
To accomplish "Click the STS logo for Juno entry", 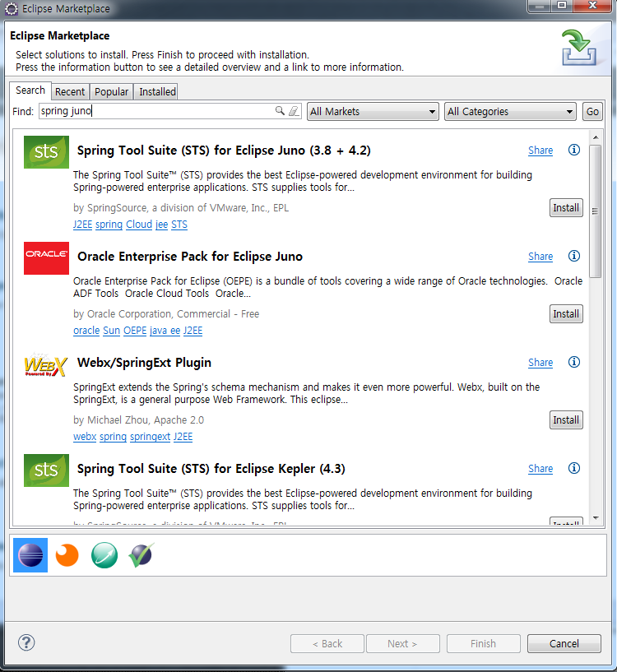I will (x=46, y=152).
